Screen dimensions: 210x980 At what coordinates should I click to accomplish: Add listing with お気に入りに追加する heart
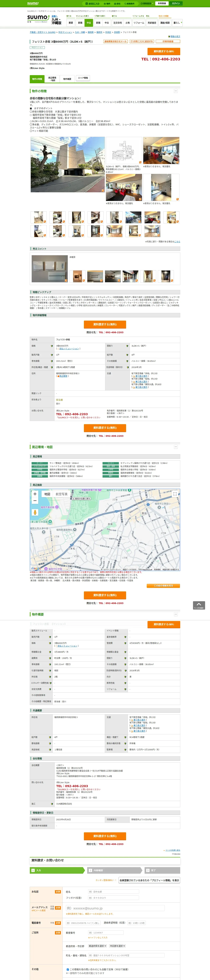click(142, 41)
